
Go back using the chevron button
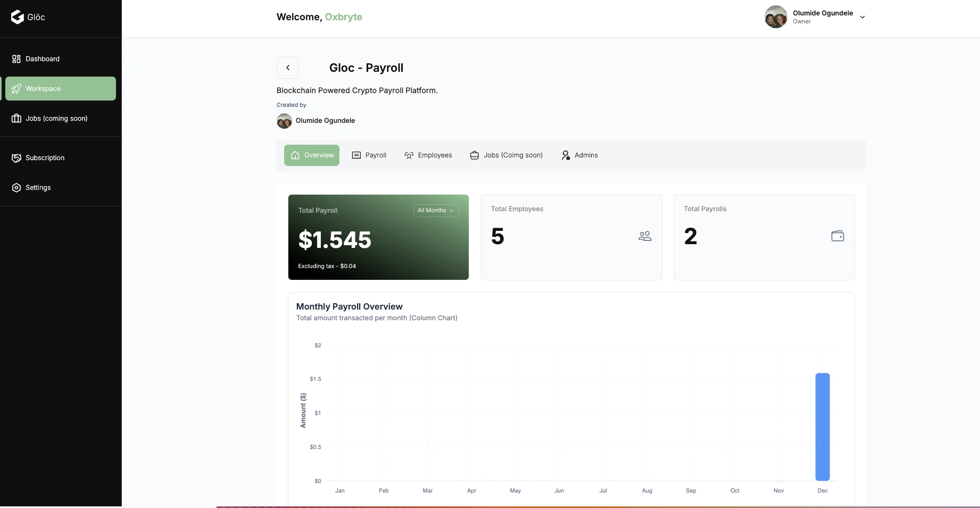287,68
